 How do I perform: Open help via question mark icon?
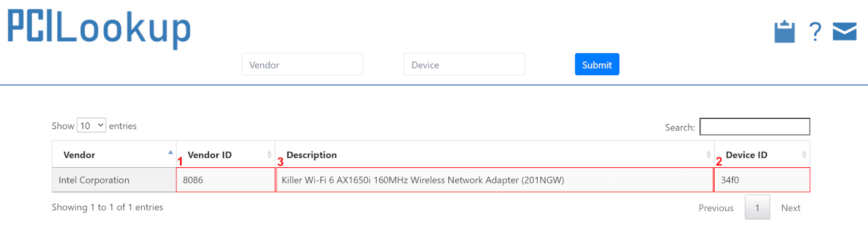[815, 32]
